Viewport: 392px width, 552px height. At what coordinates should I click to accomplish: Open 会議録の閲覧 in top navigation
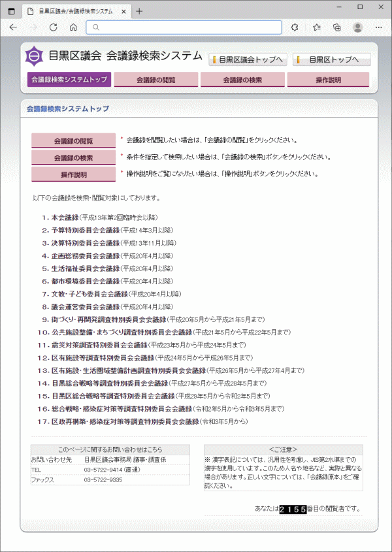(156, 80)
